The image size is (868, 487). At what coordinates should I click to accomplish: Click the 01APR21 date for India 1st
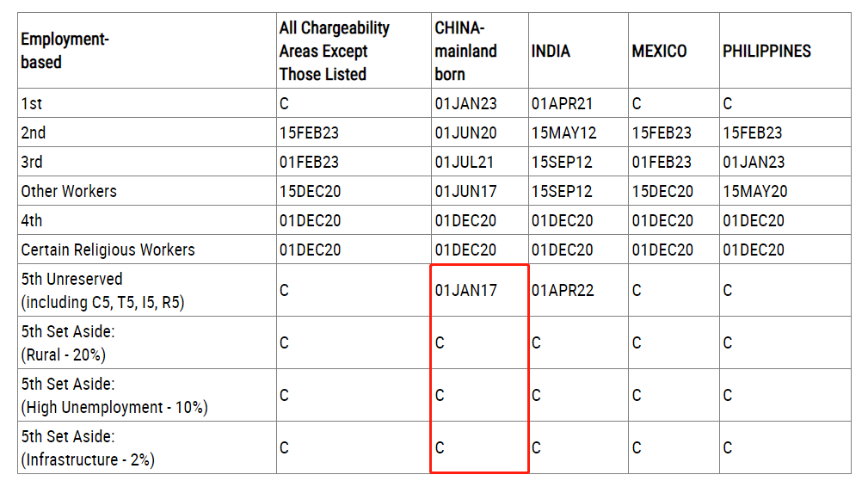click(562, 103)
